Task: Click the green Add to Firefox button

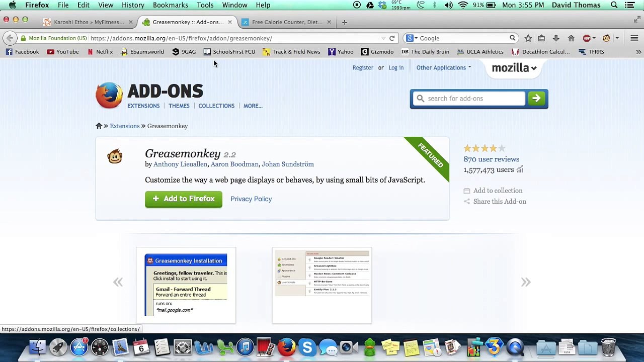Action: pyautogui.click(x=184, y=199)
